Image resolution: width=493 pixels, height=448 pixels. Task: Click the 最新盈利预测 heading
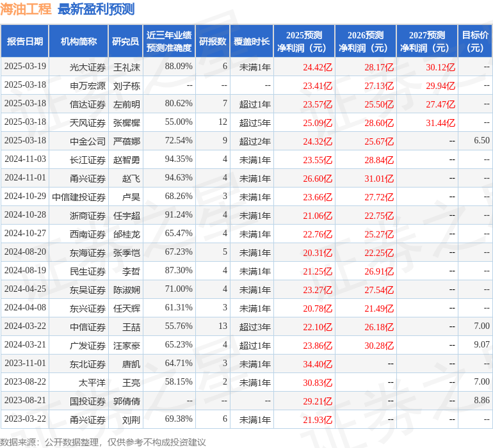coord(96,9)
